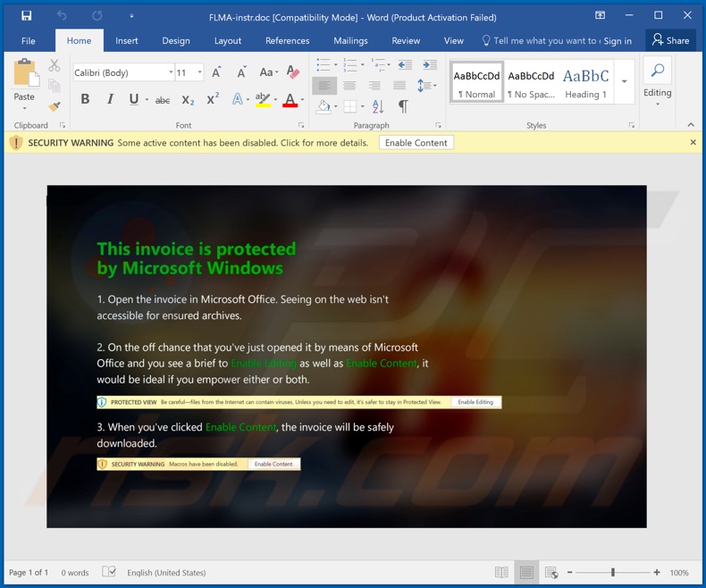This screenshot has width=706, height=588.
Task: Toggle Center paragraph alignment
Action: point(349,86)
